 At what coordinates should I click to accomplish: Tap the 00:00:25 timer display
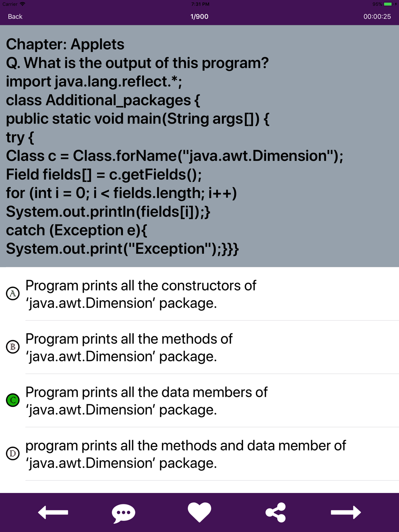(x=377, y=16)
